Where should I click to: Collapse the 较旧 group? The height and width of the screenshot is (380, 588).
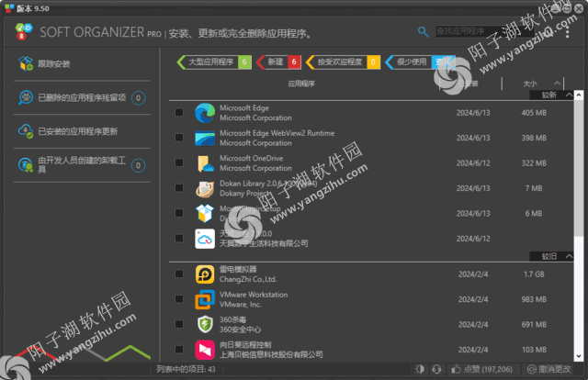click(569, 256)
